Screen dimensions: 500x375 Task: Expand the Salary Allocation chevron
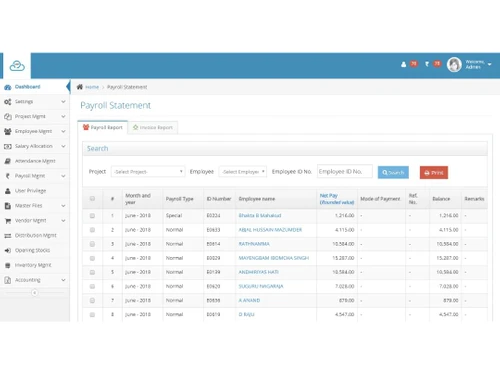coord(63,146)
